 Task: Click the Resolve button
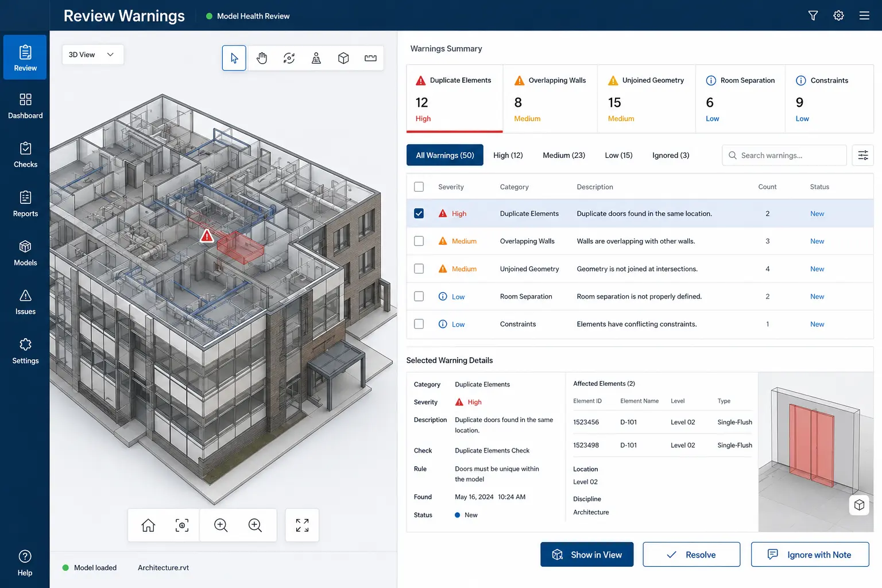point(691,555)
